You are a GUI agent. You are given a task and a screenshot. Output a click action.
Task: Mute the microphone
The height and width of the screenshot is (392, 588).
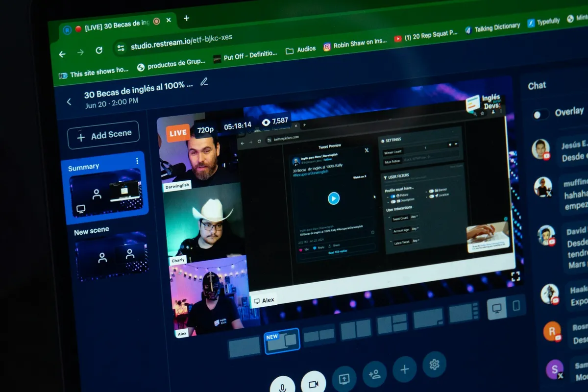(282, 388)
